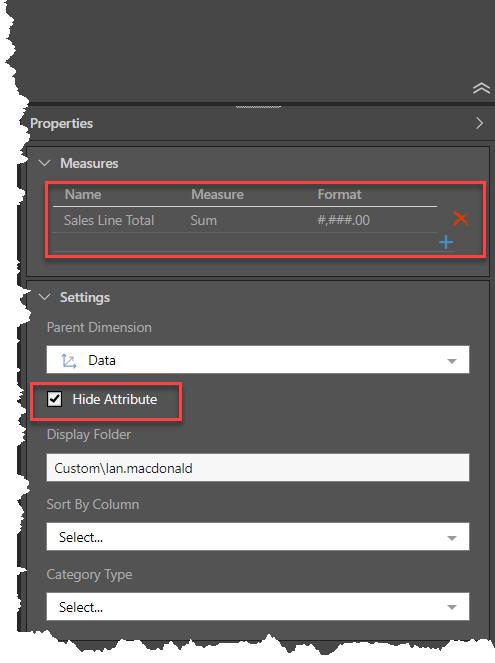Uncheck the Hide Attribute checkbox
This screenshot has width=495, height=663.
click(x=55, y=399)
